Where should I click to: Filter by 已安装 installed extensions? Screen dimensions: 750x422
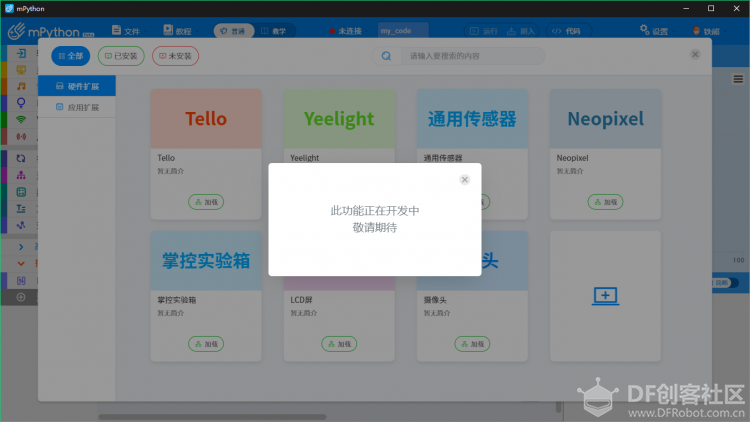coord(121,56)
